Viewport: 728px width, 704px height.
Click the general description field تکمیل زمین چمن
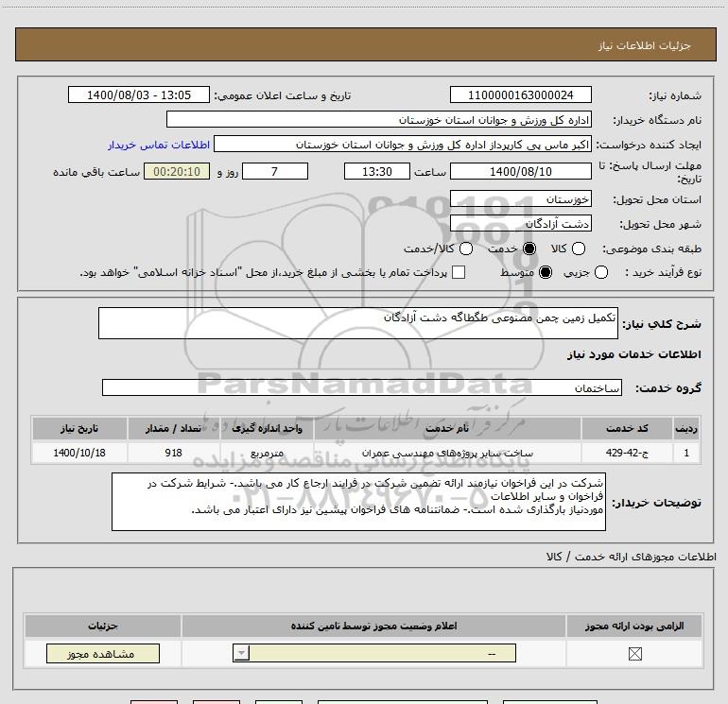(x=358, y=323)
